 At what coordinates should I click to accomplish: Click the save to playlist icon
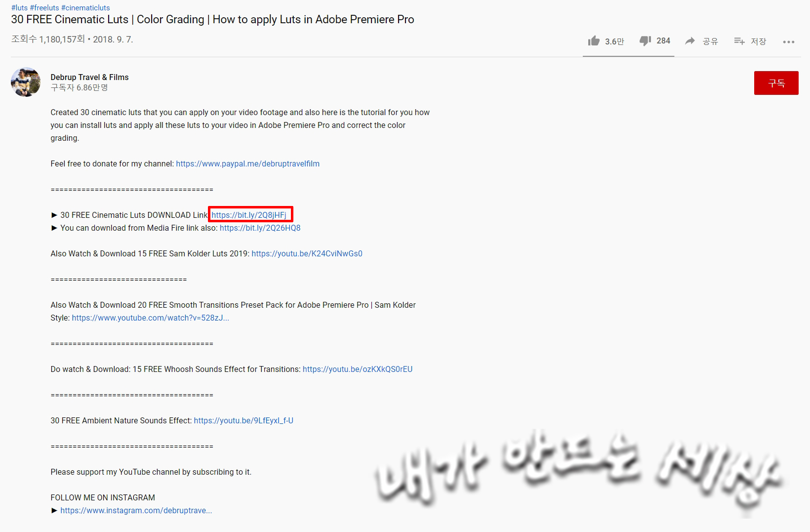point(739,41)
